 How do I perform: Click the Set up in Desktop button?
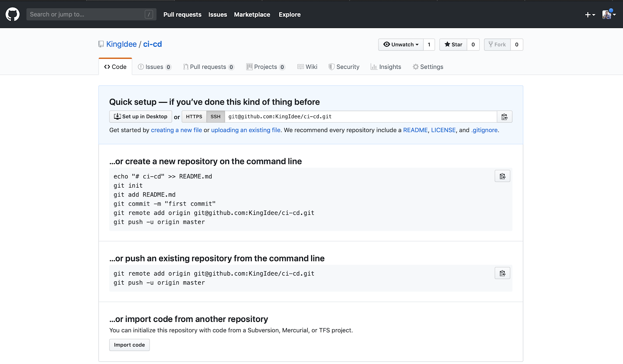pos(140,116)
